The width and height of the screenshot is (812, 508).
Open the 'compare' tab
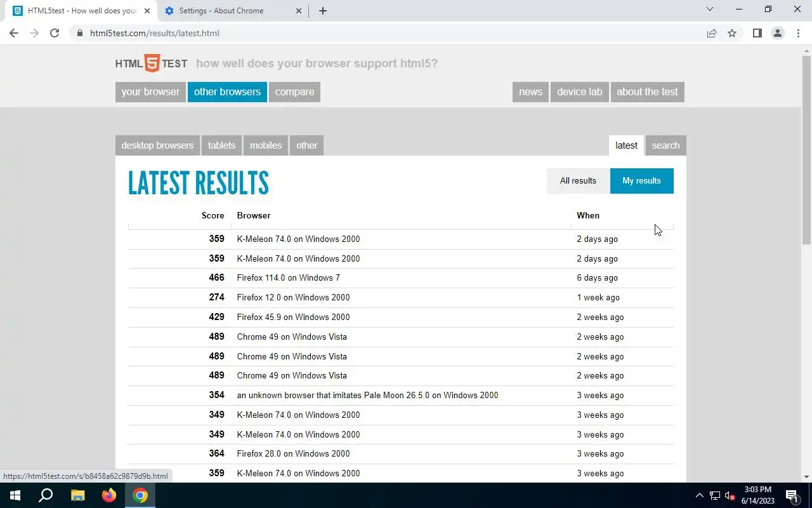[294, 91]
